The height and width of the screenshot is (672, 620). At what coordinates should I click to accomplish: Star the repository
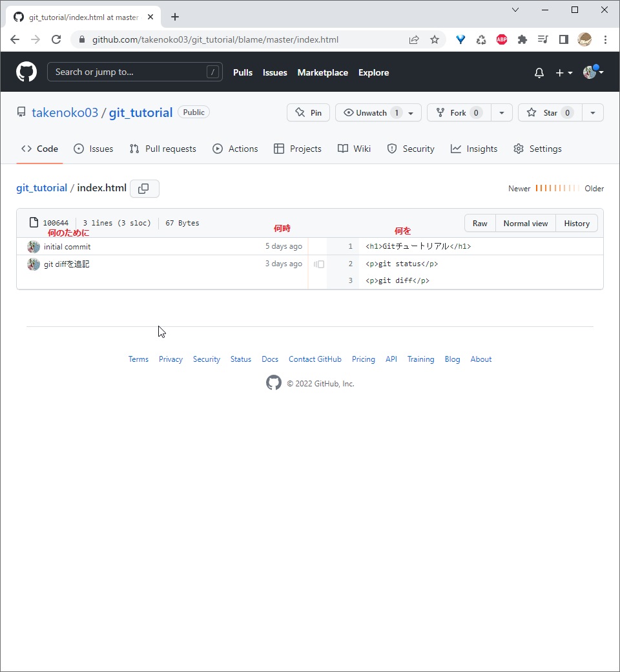coord(550,112)
